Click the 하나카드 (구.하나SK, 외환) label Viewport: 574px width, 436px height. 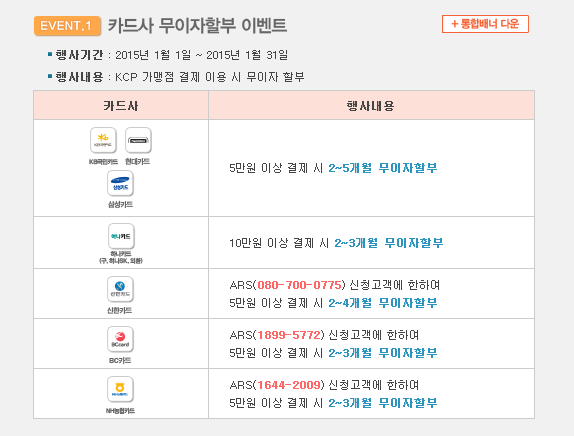pyautogui.click(x=121, y=257)
